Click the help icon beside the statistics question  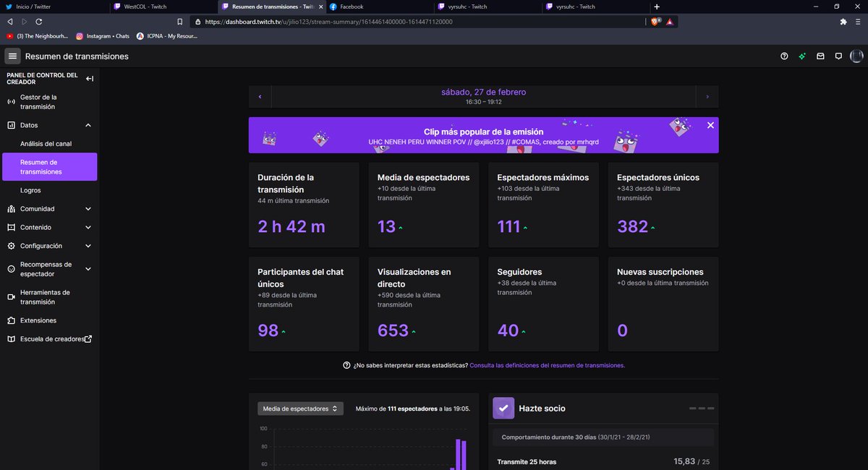tap(346, 365)
